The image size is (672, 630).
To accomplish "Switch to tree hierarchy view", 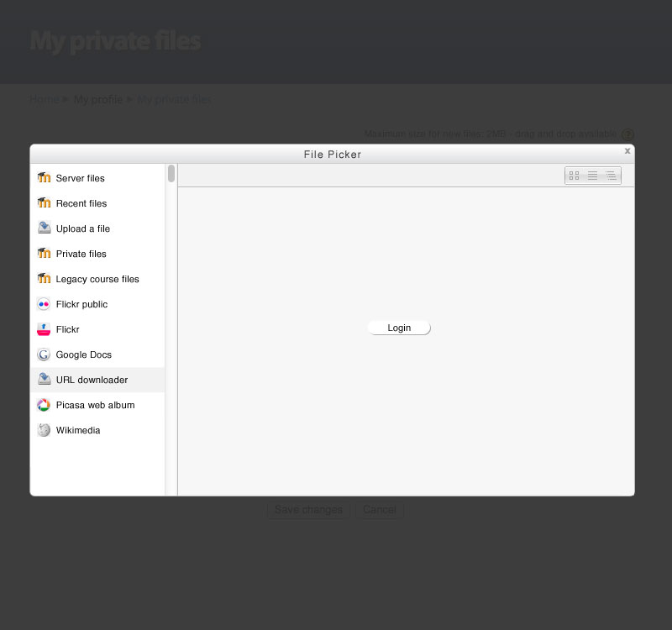I will (x=611, y=176).
